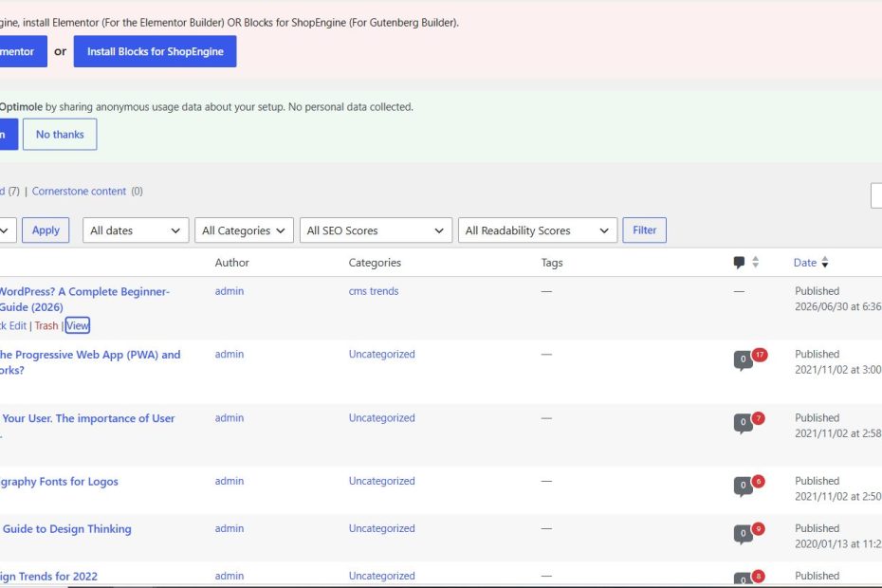Open Trends for 2022 post
This screenshot has width=882, height=588.
coord(49,577)
